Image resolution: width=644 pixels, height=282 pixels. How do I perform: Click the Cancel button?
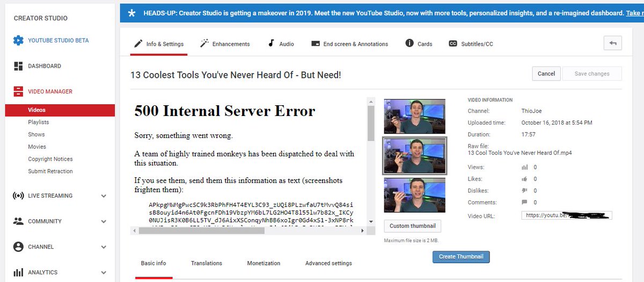tap(546, 74)
